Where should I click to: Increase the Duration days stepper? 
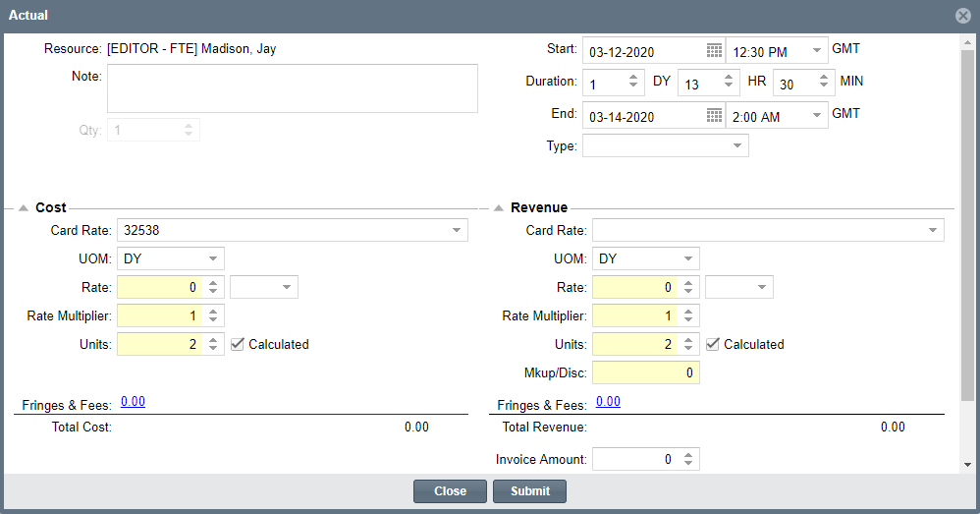point(633,78)
